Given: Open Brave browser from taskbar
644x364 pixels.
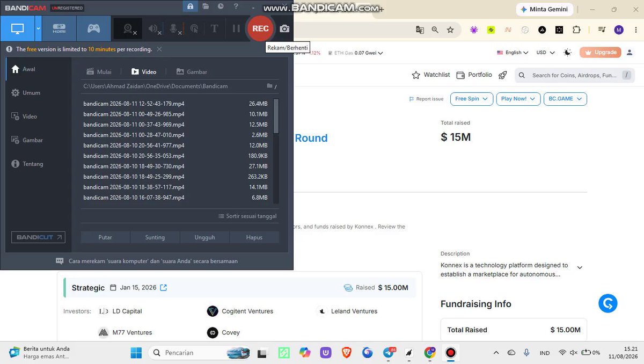Looking at the screenshot, I should pyautogui.click(x=347, y=353).
